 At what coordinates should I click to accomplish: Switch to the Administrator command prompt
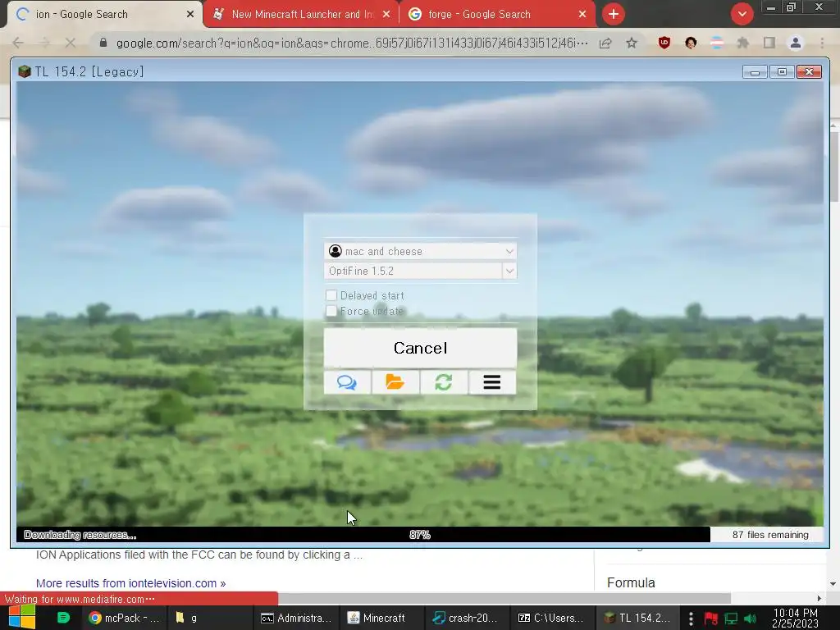coord(295,618)
